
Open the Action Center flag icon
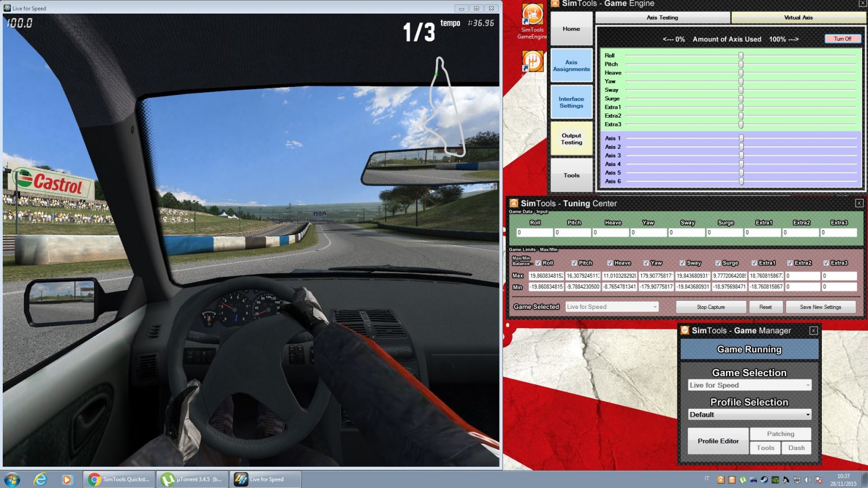819,480
